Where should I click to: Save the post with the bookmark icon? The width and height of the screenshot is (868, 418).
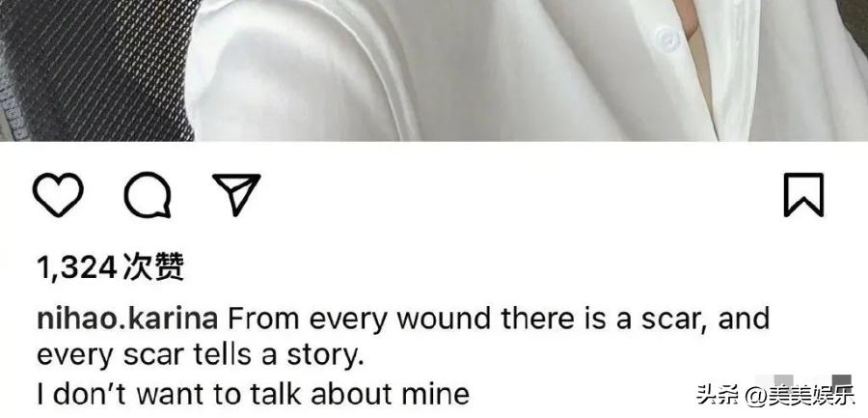tap(803, 195)
